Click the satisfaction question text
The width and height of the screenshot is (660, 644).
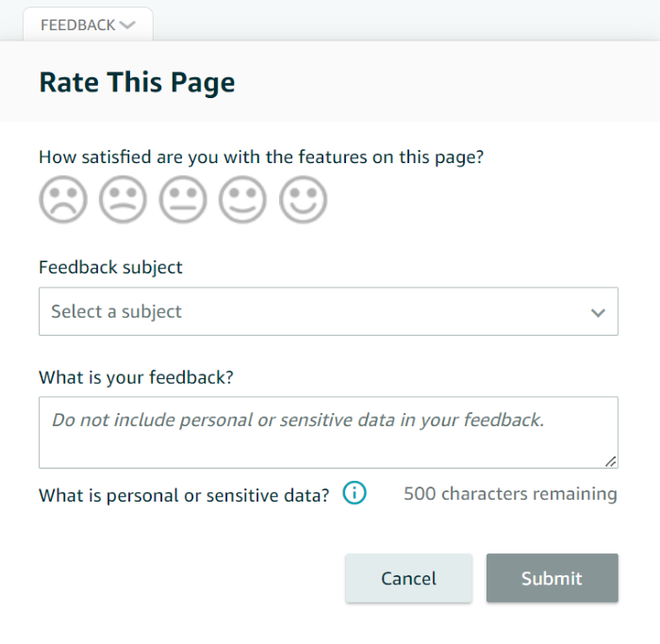click(x=261, y=157)
